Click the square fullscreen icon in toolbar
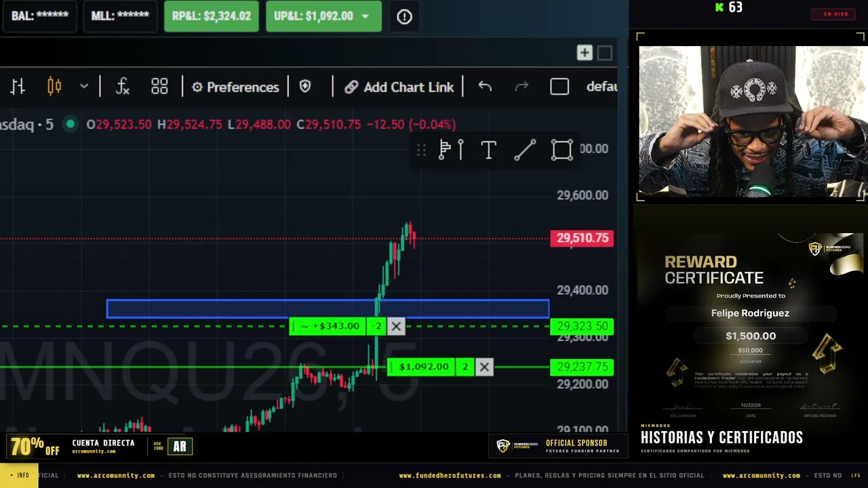This screenshot has height=488, width=868. click(x=559, y=87)
